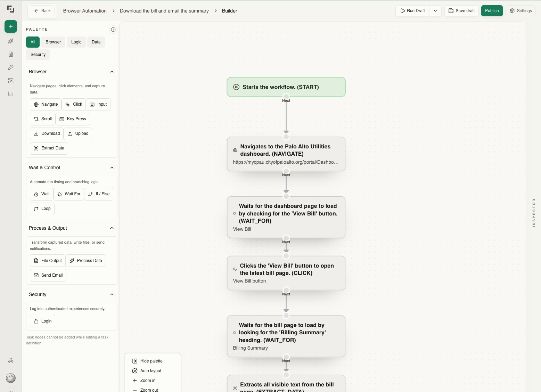This screenshot has height=392, width=541.
Task: Collapse the Wait & Control section
Action: (x=112, y=168)
